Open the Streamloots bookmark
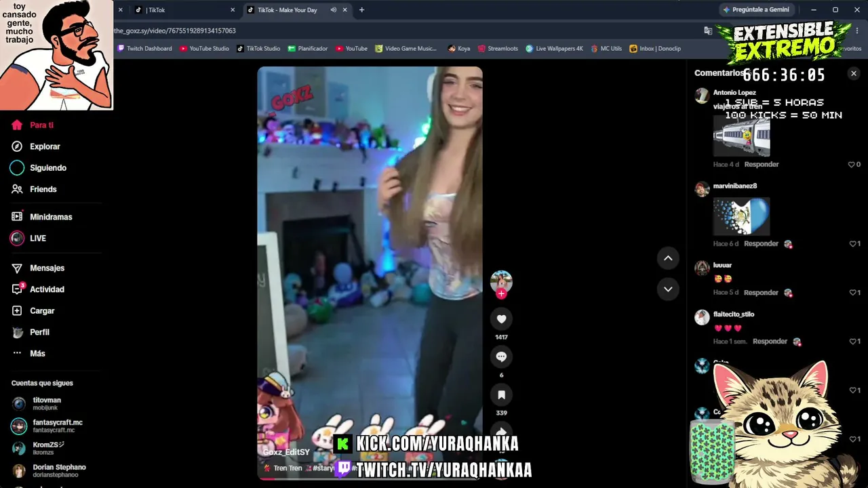This screenshot has width=868, height=488. (498, 49)
